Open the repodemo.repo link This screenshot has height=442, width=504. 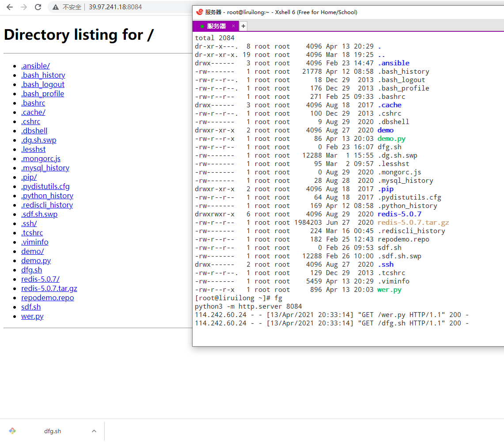coord(48,298)
